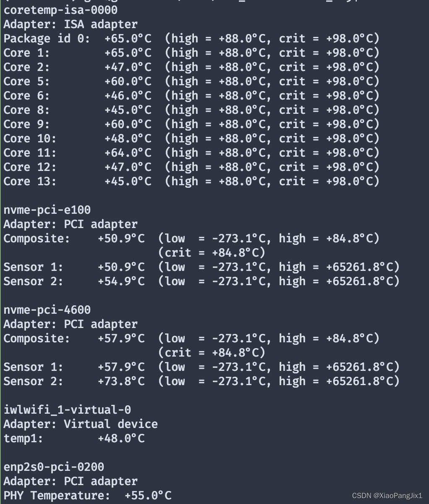Click the +73.8°C Sensor 2 reading

click(121, 381)
